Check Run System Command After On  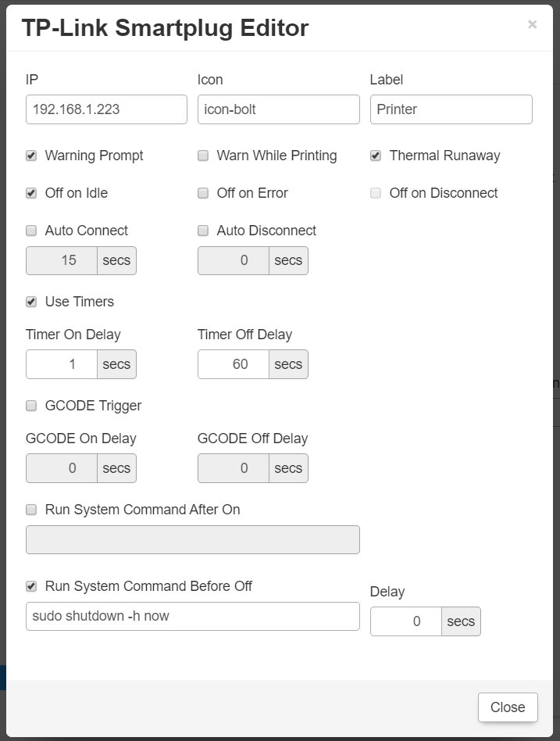(31, 510)
